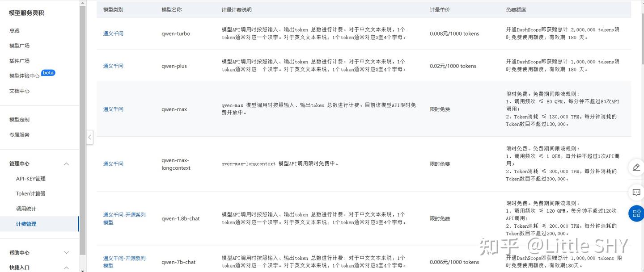Screen dimensions: 644x272
Task: Select the qwen-max model name cell
Action: click(174, 109)
